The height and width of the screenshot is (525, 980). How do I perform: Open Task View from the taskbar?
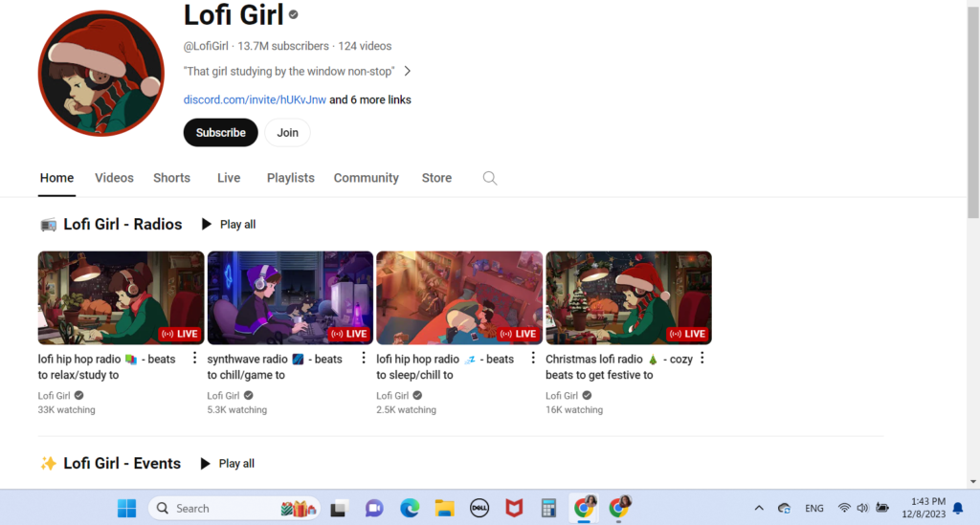click(x=339, y=508)
